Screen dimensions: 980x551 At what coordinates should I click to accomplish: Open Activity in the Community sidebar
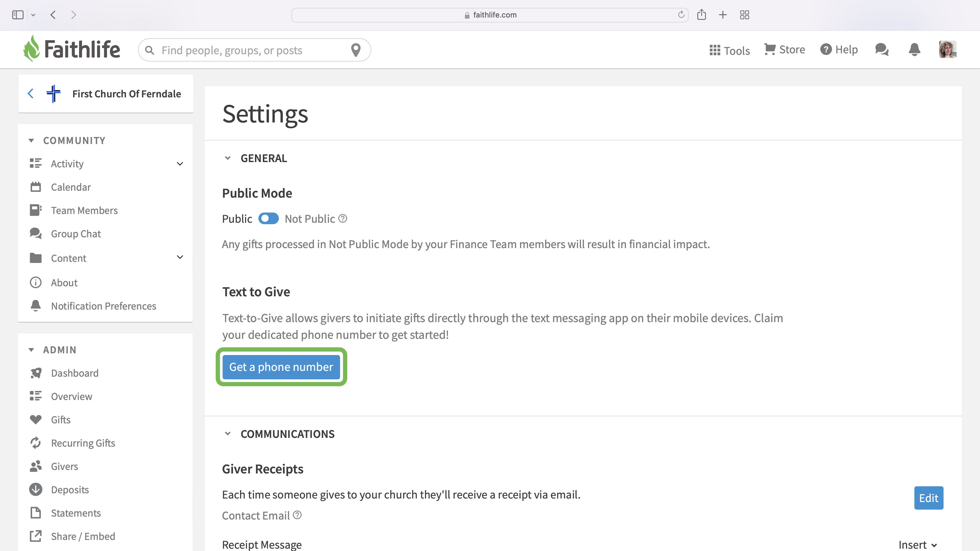(67, 164)
